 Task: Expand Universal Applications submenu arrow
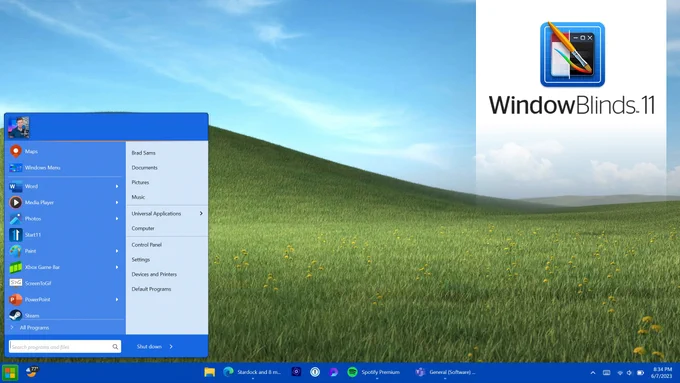click(x=201, y=213)
